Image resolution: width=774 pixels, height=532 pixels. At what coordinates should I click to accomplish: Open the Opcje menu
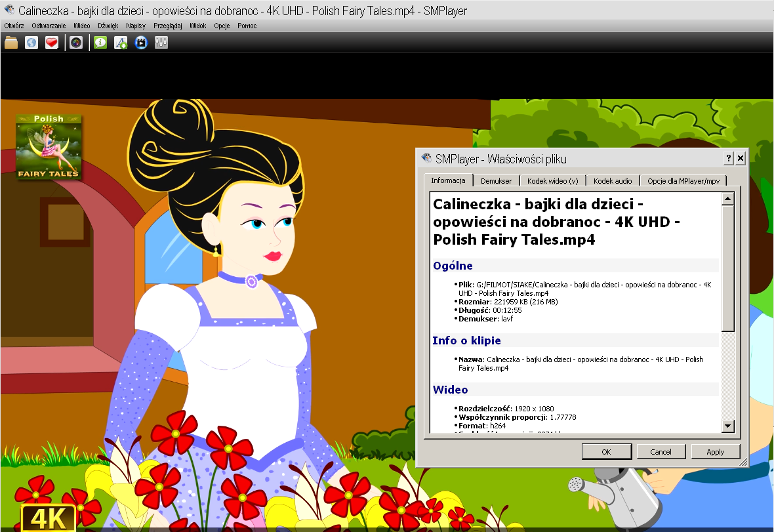pyautogui.click(x=222, y=26)
